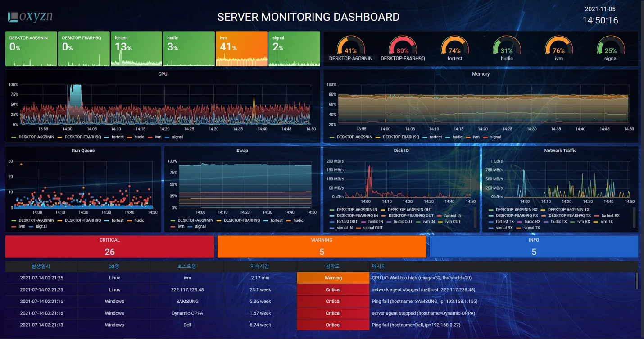The image size is (644, 339).
Task: Click message 'server agent stopped (hostname=Dynamic-OPPA)'
Action: pos(423,313)
